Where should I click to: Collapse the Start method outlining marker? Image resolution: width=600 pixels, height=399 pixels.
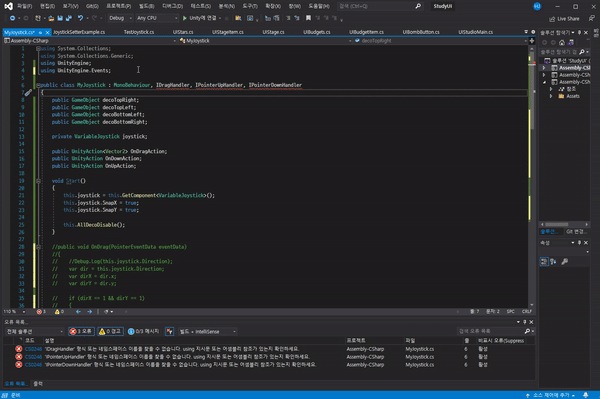pyautogui.click(x=38, y=181)
